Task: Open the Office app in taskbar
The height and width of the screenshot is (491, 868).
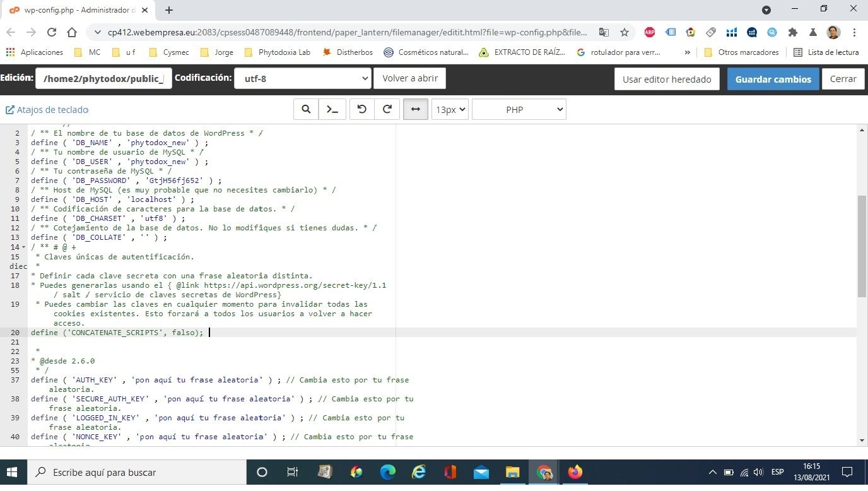Action: tap(450, 472)
